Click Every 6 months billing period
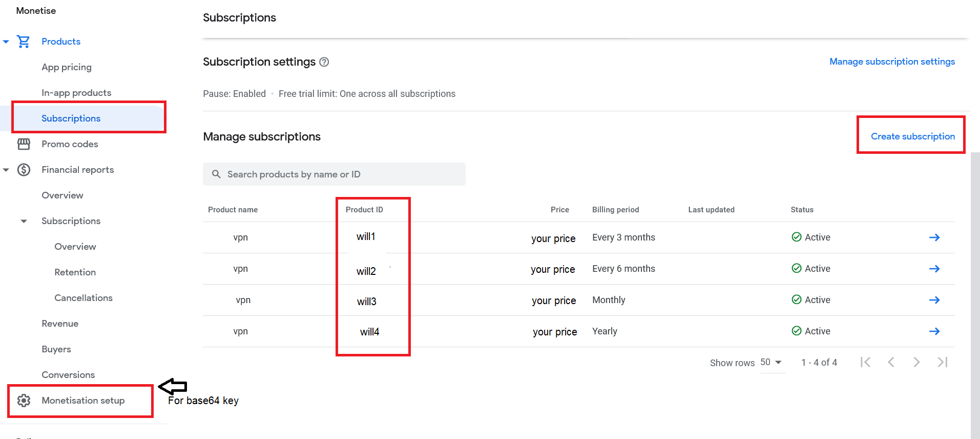Viewport: 980px width, 439px height. (624, 269)
